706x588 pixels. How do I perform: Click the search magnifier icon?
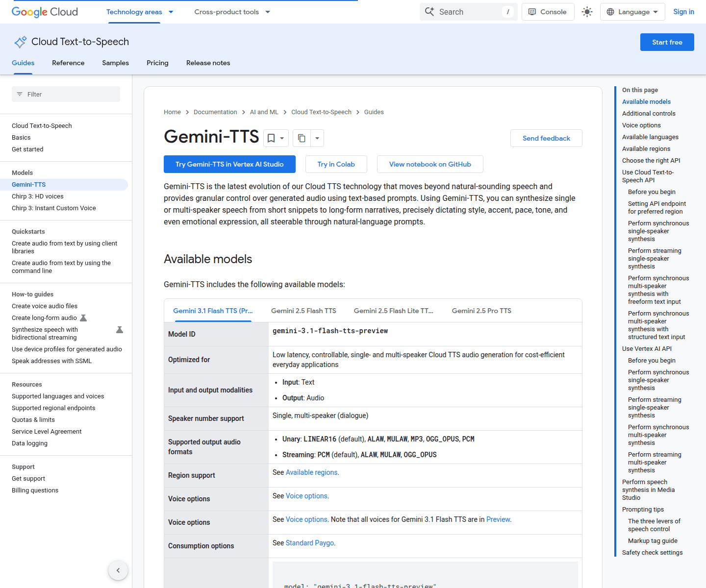(429, 12)
